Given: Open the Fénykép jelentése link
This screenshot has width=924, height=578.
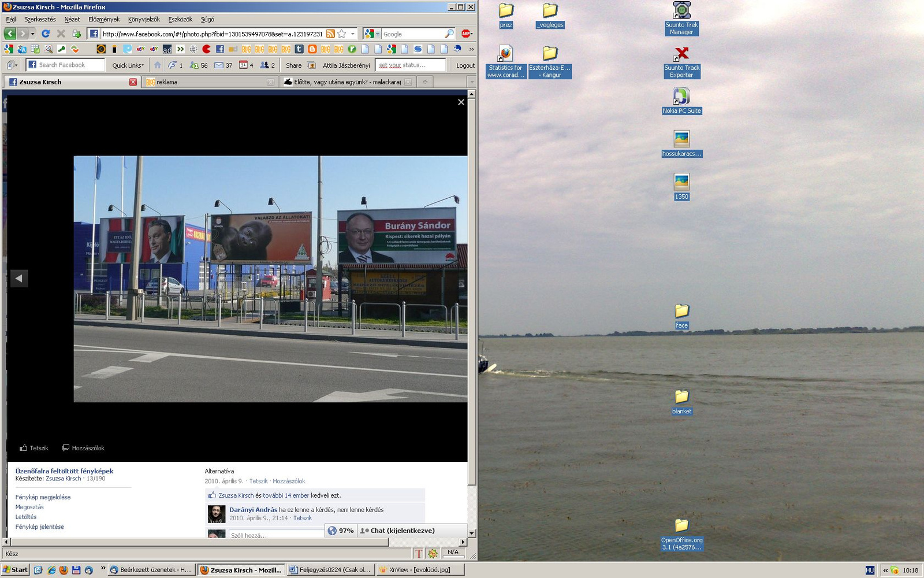Looking at the screenshot, I should pos(40,527).
